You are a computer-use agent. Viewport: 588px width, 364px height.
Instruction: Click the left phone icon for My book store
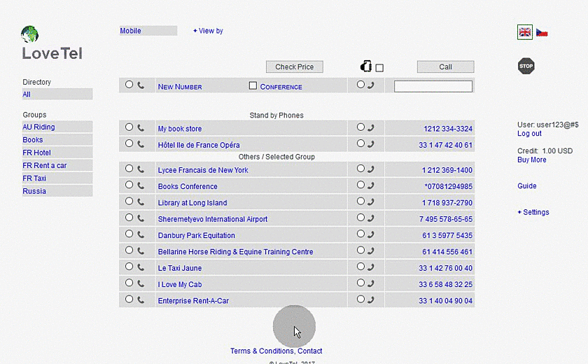click(141, 128)
